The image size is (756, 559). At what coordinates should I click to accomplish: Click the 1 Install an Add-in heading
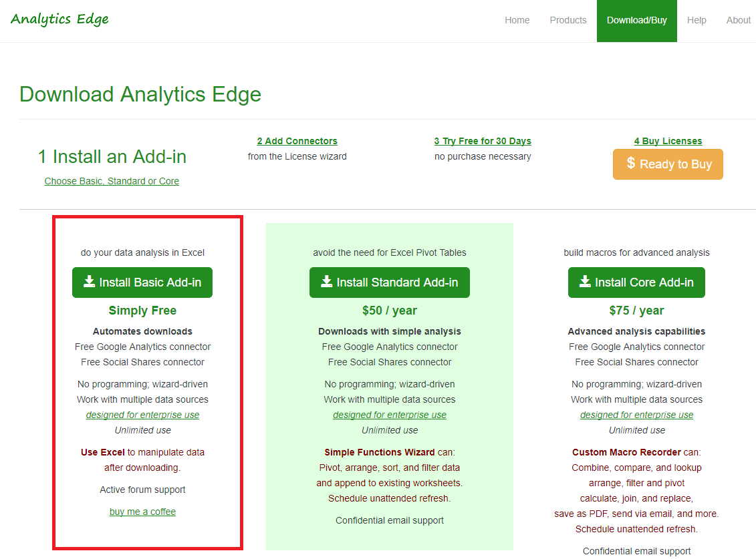(x=112, y=157)
